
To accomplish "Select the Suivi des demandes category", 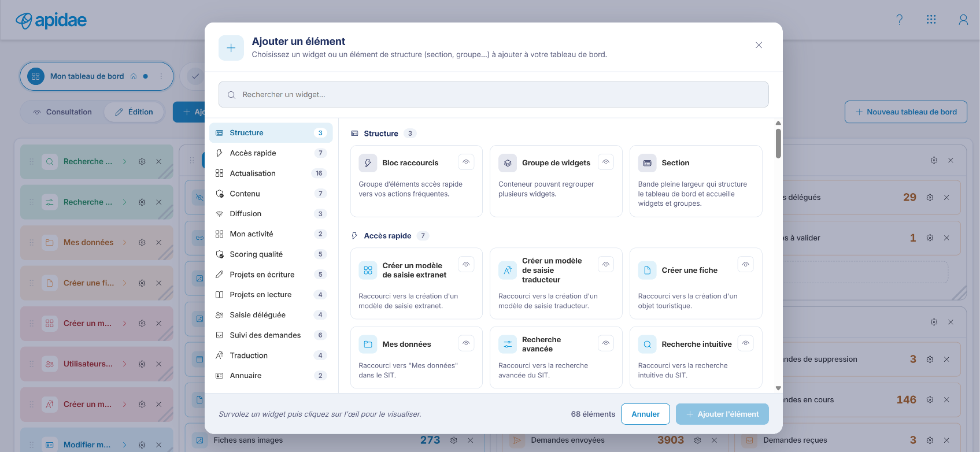I will 271,335.
